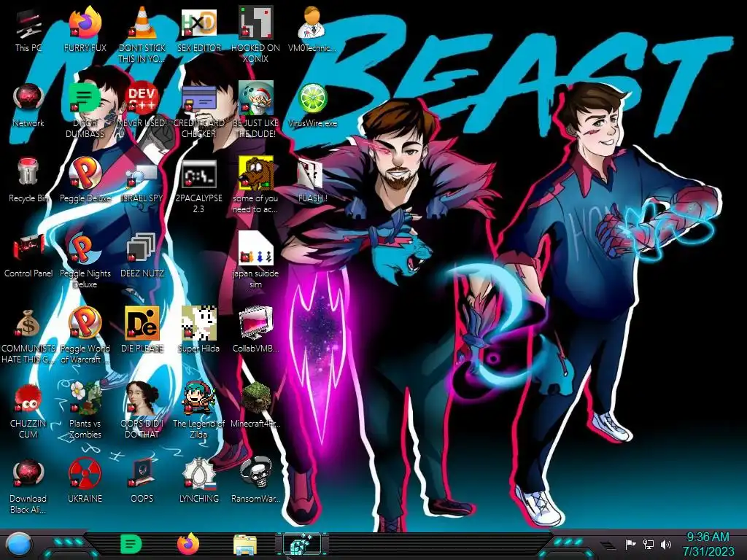The width and height of the screenshot is (747, 560).
Task: Launch The Legend of Zilda shortcut
Action: coord(198,411)
